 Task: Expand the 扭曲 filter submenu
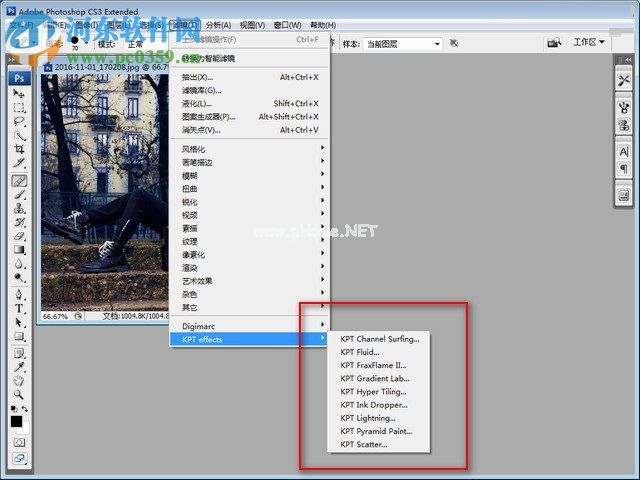pyautogui.click(x=250, y=189)
